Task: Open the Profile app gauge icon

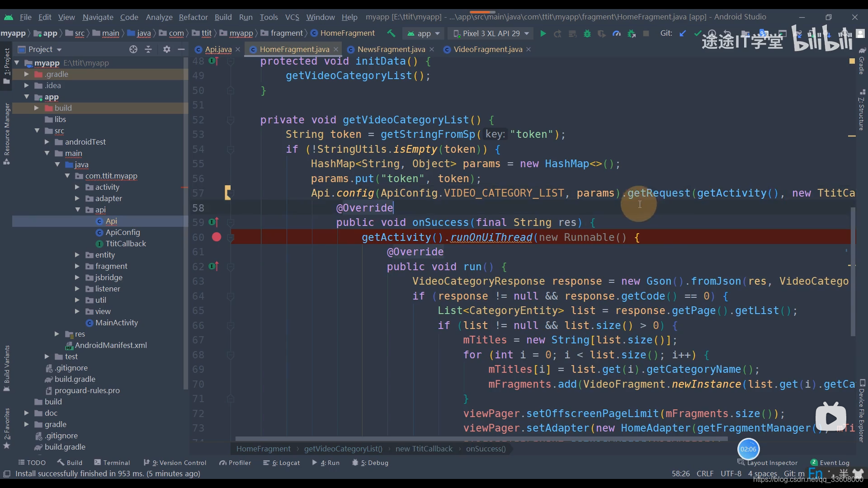Action: (x=617, y=33)
